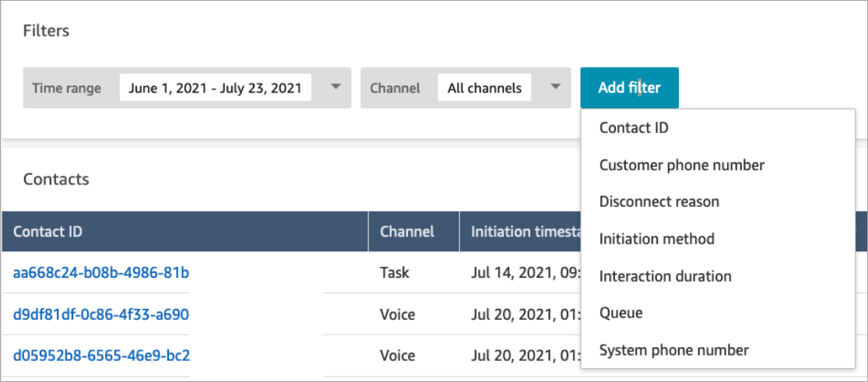Open the Time range dropdown arrow

click(x=335, y=87)
